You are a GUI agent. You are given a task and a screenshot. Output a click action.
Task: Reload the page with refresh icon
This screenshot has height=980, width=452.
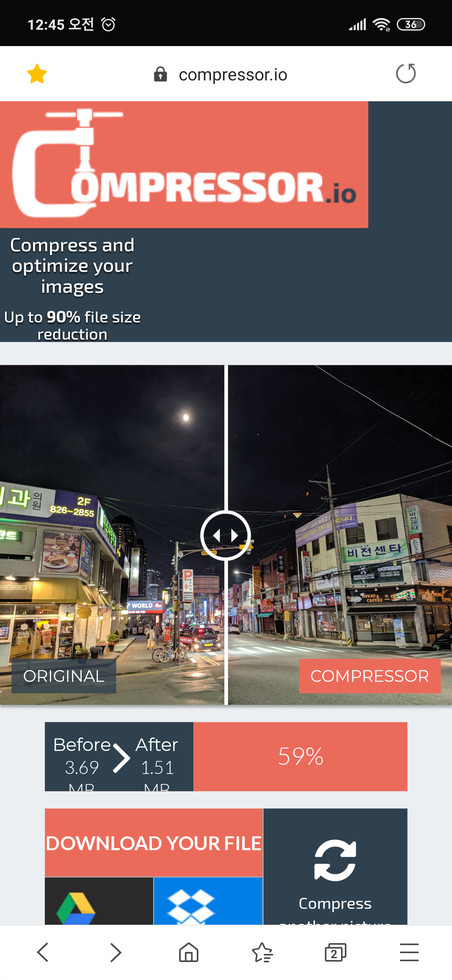tap(406, 74)
